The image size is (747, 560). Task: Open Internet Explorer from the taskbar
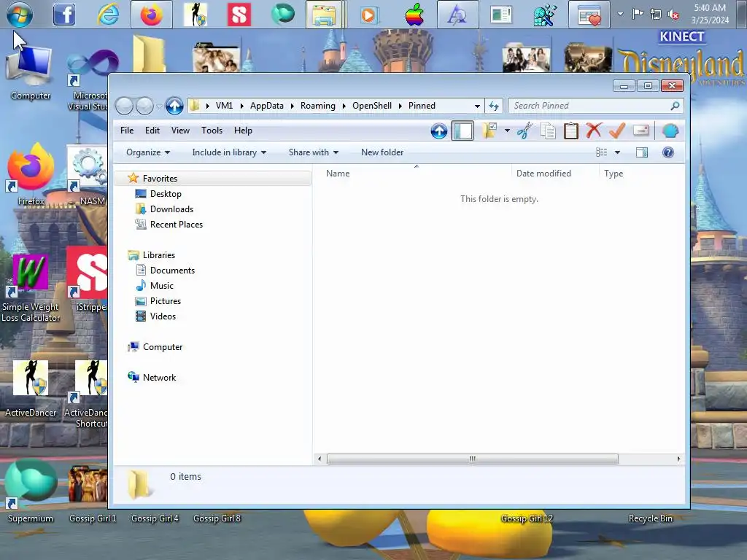(x=108, y=15)
